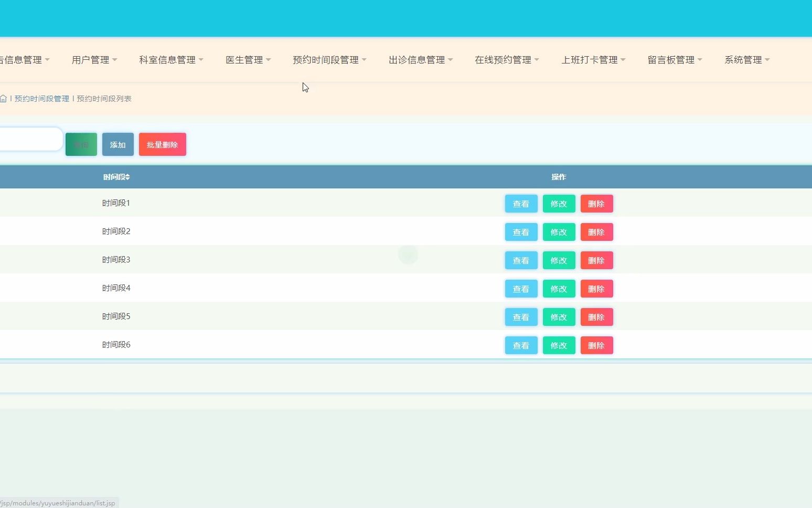View details of 时间段4

[x=521, y=289]
